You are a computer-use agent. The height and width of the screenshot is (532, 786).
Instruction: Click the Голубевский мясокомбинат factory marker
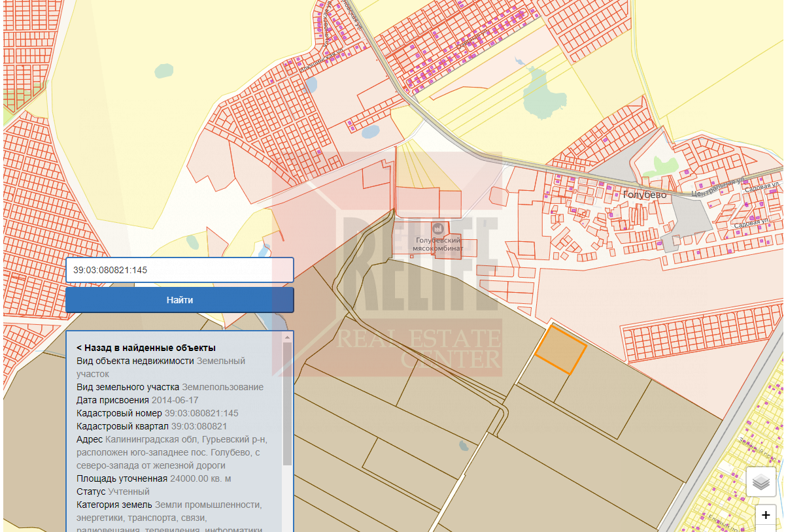click(x=438, y=229)
